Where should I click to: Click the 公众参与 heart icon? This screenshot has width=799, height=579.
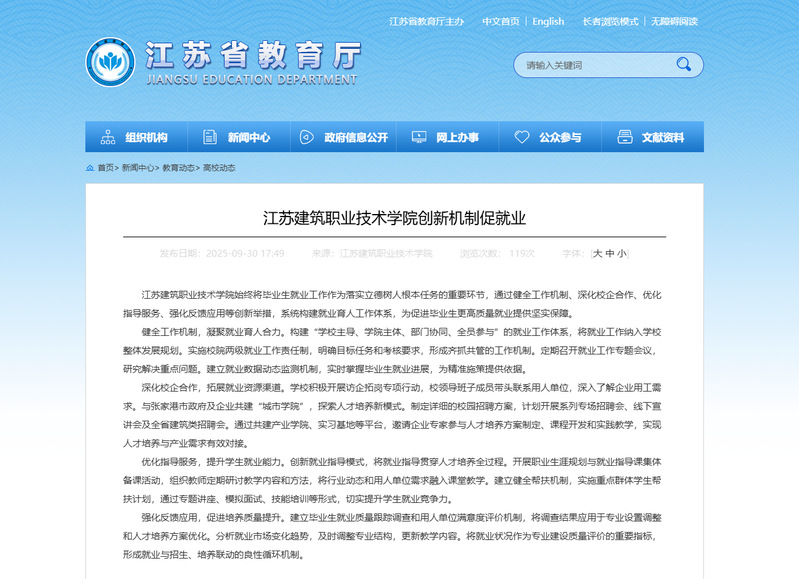tap(521, 137)
